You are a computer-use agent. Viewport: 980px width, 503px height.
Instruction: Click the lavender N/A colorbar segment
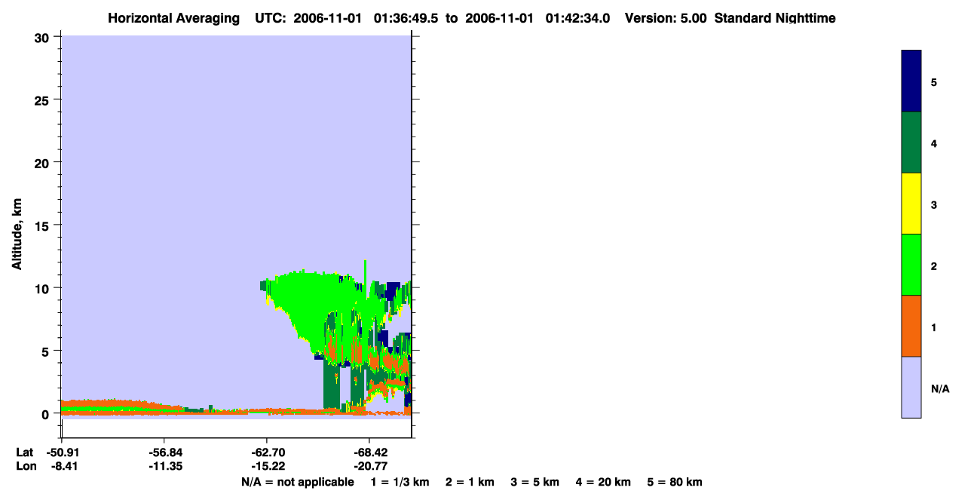pos(911,387)
